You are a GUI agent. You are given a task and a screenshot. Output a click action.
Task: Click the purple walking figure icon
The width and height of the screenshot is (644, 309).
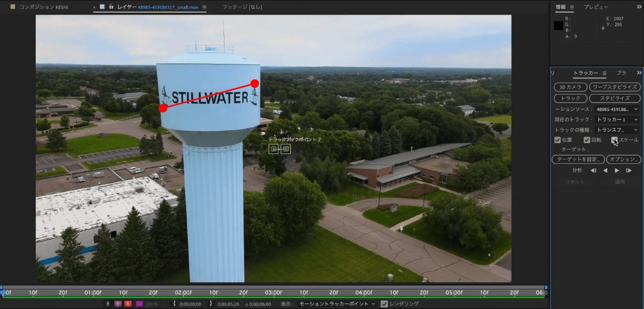coord(118,304)
